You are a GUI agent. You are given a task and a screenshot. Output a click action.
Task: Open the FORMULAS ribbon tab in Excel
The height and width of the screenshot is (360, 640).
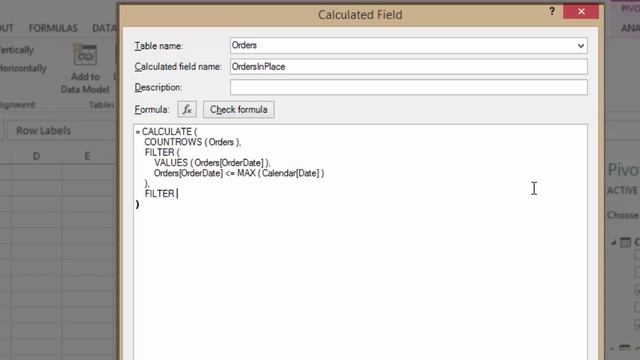53,28
